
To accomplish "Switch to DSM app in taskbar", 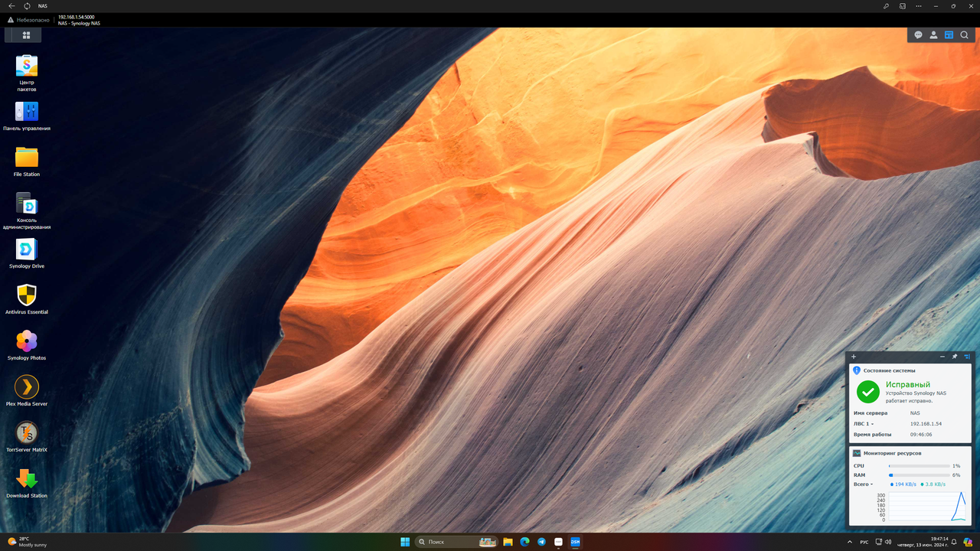I will (x=575, y=542).
